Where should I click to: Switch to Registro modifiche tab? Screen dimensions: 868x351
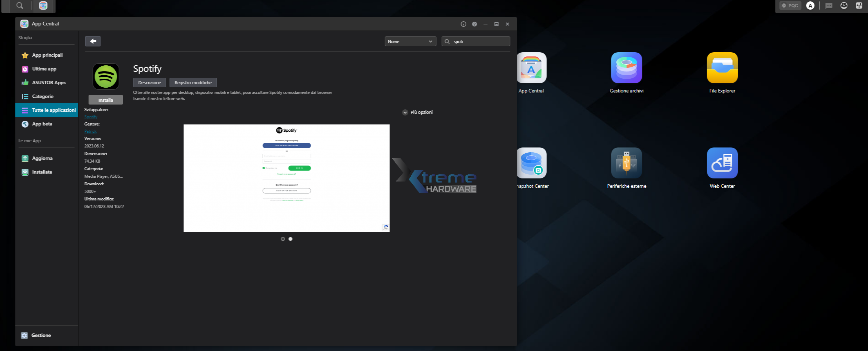point(193,83)
